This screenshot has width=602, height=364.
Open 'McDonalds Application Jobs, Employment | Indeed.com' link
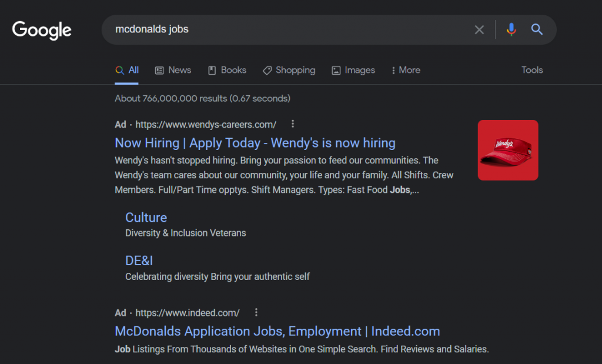coord(277,331)
